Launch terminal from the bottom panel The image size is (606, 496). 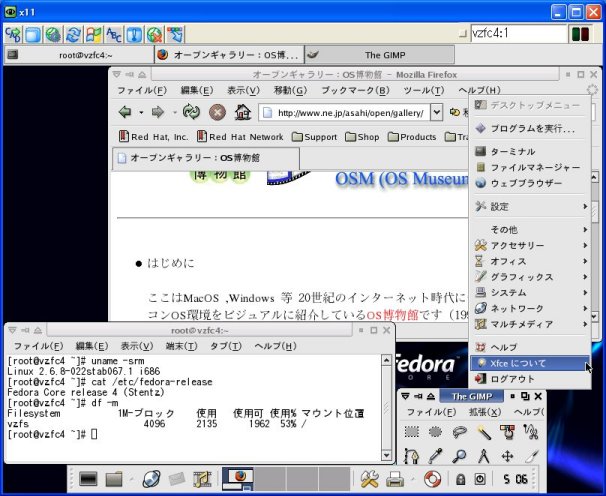[88, 479]
